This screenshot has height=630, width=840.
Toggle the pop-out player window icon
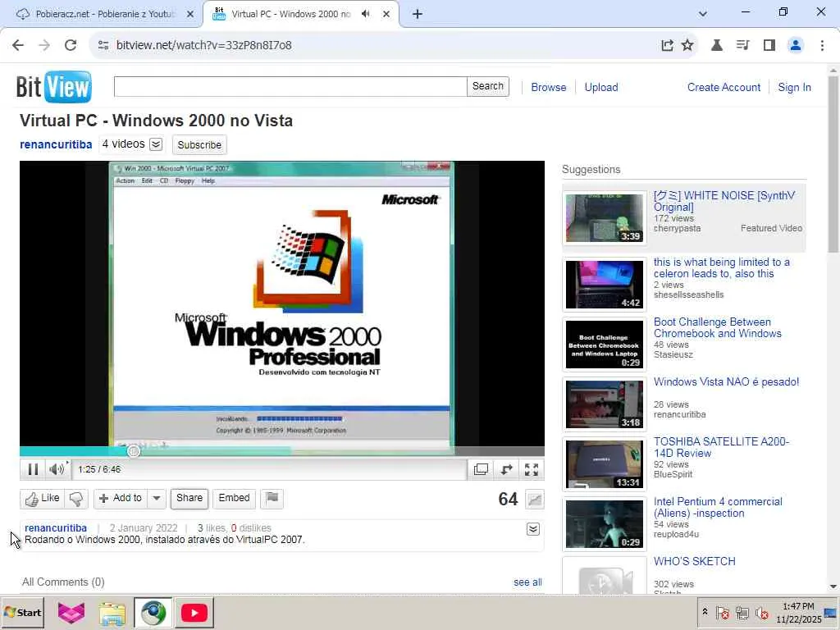[481, 469]
